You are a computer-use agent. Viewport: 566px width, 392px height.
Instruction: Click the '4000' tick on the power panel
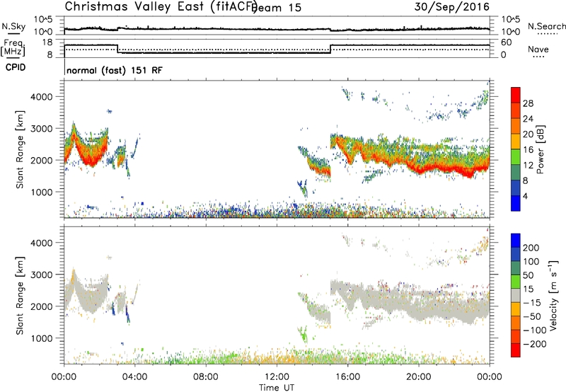click(x=41, y=97)
